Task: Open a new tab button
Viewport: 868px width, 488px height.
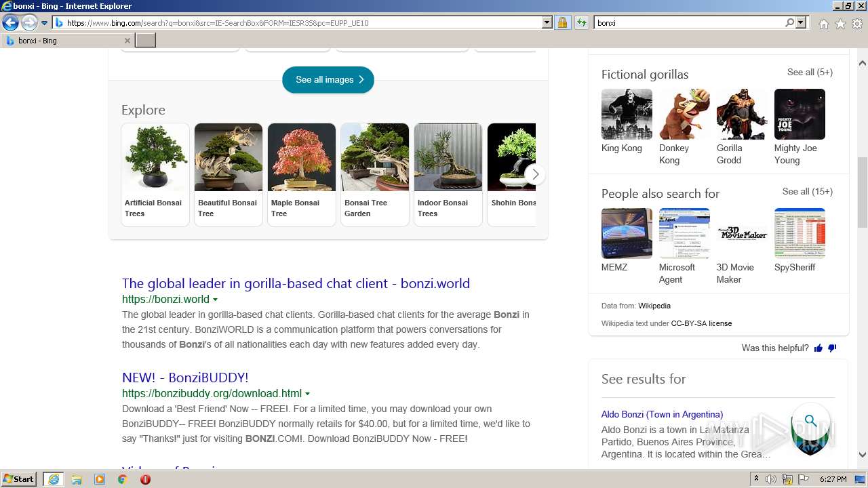Action: 146,41
